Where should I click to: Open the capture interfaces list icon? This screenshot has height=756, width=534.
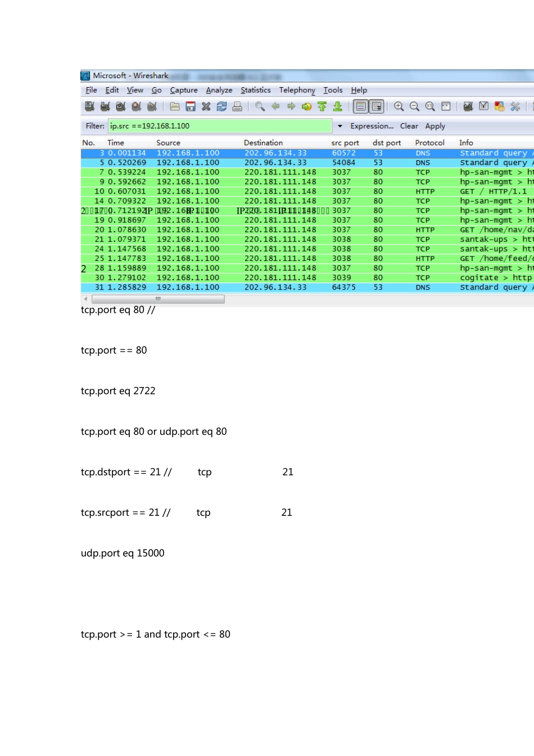pyautogui.click(x=89, y=106)
